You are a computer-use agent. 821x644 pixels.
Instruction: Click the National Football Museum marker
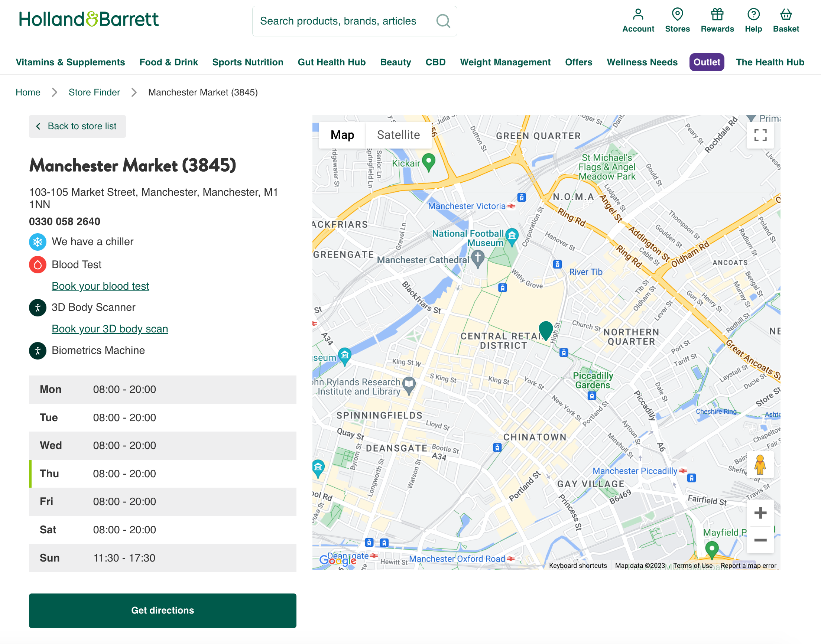click(512, 237)
